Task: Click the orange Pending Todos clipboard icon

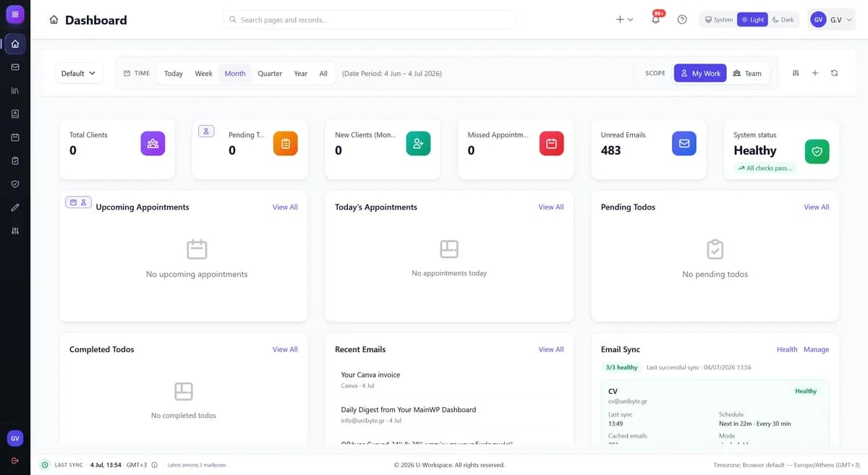Action: pos(285,143)
